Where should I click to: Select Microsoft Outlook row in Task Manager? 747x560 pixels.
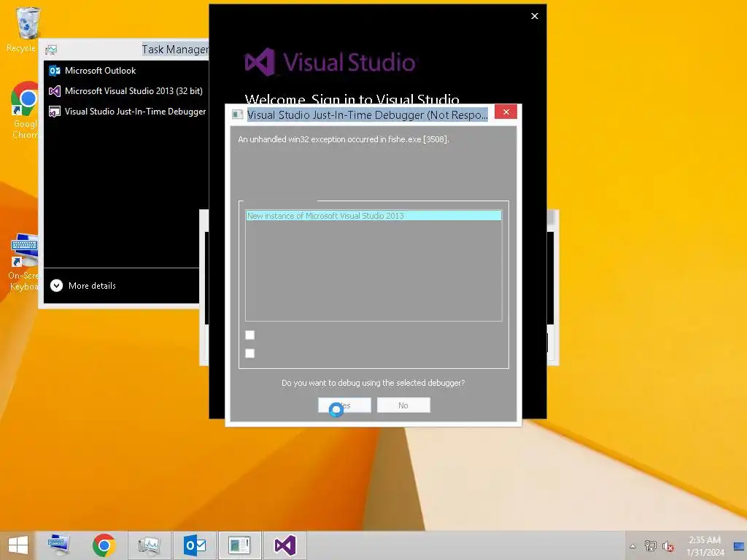coord(126,71)
